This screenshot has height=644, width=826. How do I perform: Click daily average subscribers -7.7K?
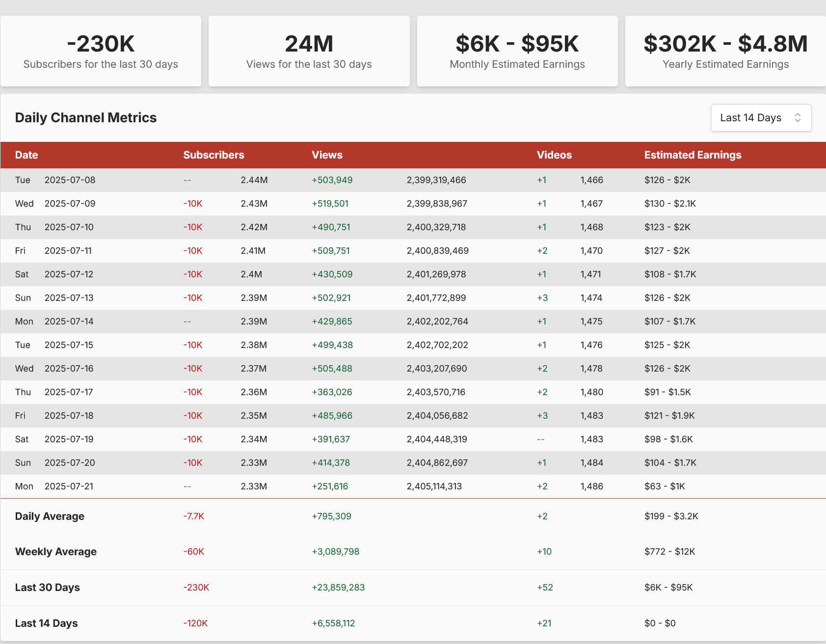coord(194,516)
